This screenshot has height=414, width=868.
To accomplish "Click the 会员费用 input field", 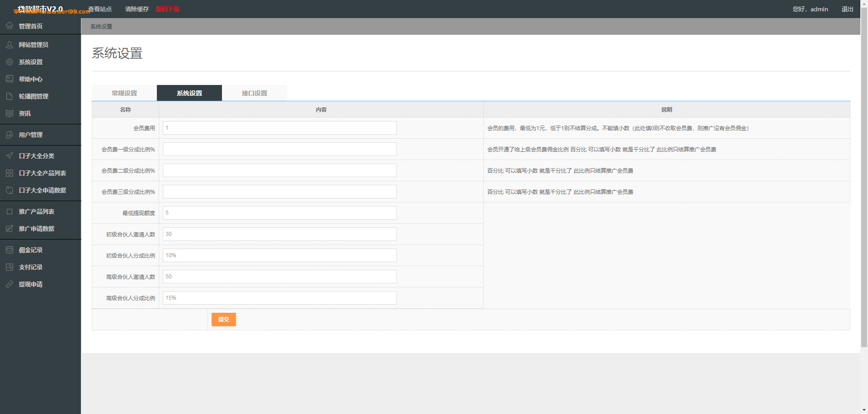I will point(280,128).
